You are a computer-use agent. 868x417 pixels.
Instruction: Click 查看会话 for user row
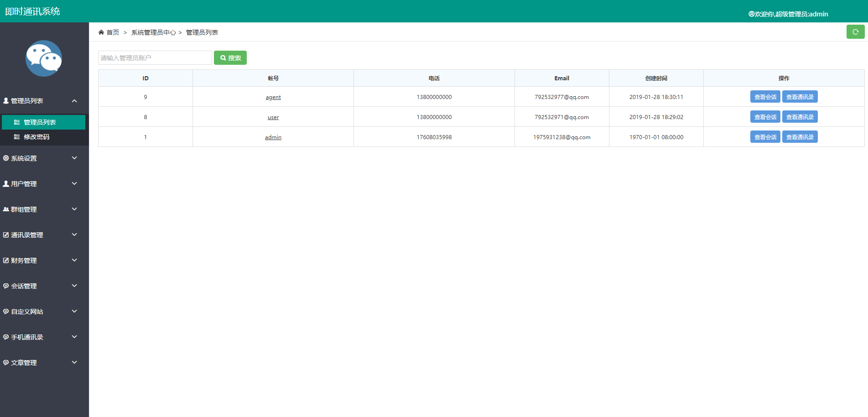click(x=765, y=117)
